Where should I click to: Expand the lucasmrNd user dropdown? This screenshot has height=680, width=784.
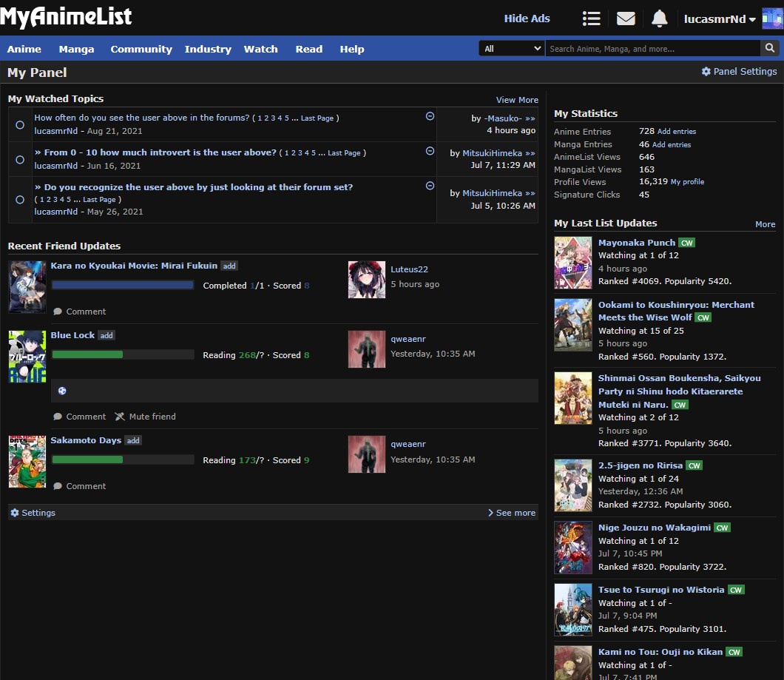(x=720, y=19)
